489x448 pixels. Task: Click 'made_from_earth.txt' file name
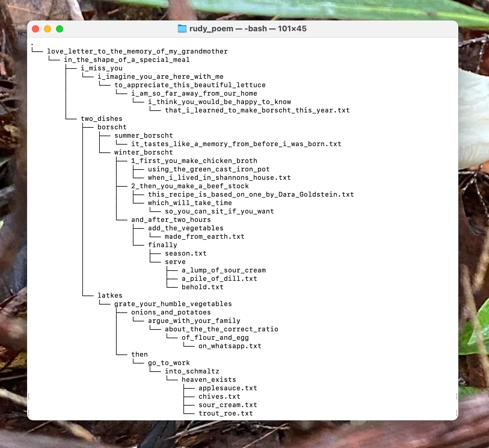pyautogui.click(x=205, y=237)
